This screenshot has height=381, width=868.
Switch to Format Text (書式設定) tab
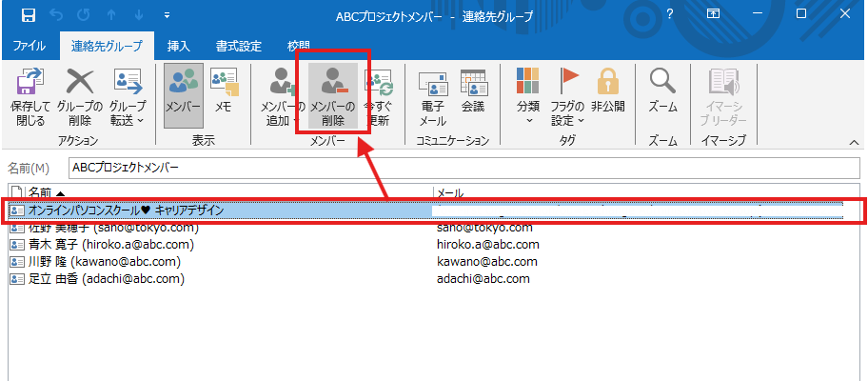click(x=238, y=46)
